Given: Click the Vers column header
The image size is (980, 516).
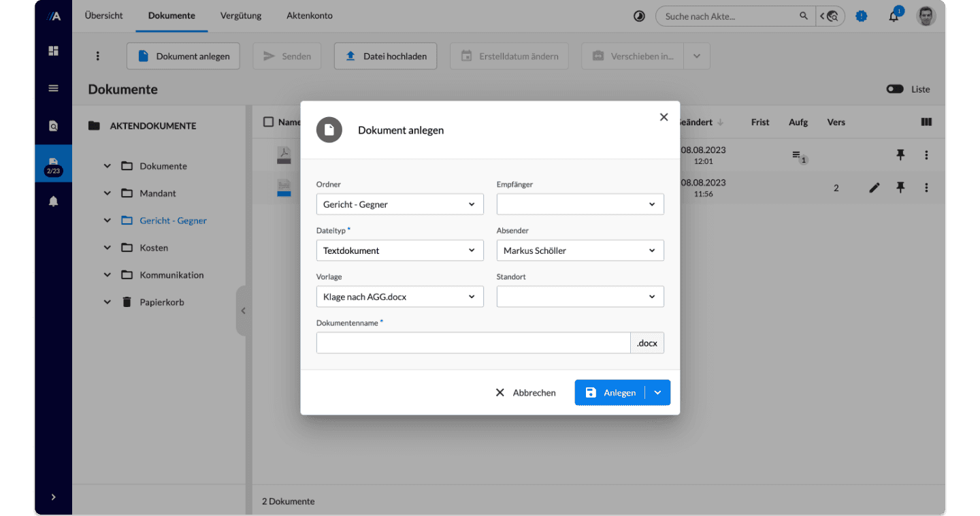Looking at the screenshot, I should [x=836, y=122].
